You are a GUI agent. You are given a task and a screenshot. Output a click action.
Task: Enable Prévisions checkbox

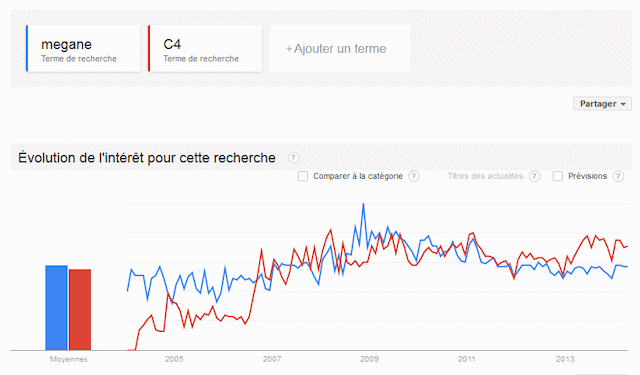tap(558, 176)
